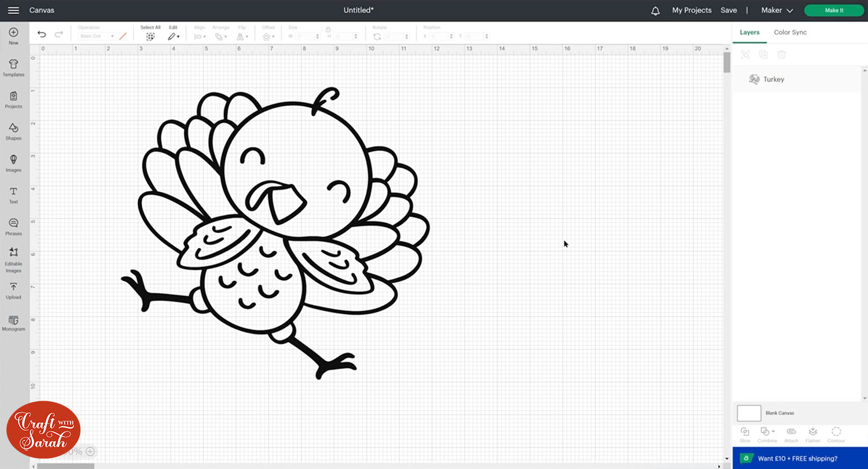
Task: Click the Rotate icon in toolbar
Action: (377, 36)
